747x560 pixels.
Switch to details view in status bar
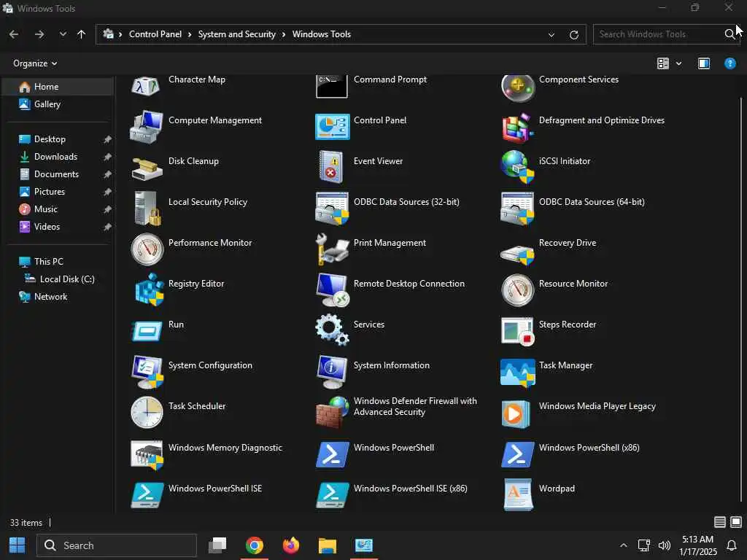pyautogui.click(x=720, y=522)
